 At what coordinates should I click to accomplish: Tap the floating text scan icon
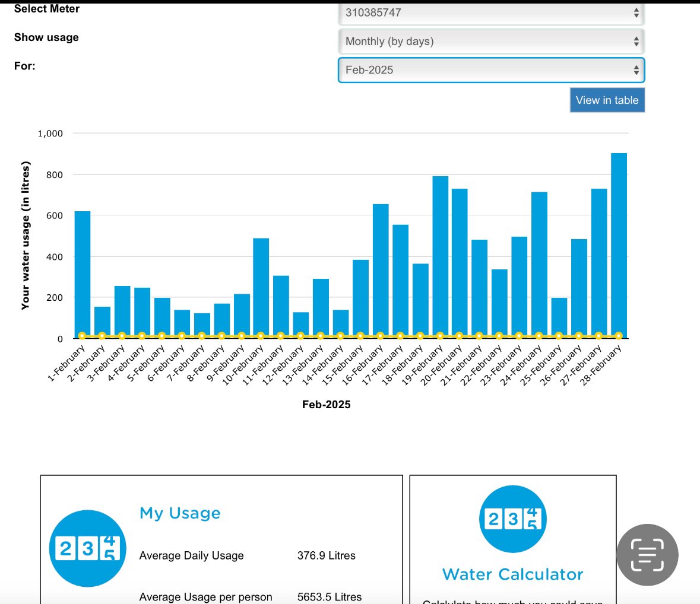tap(647, 555)
